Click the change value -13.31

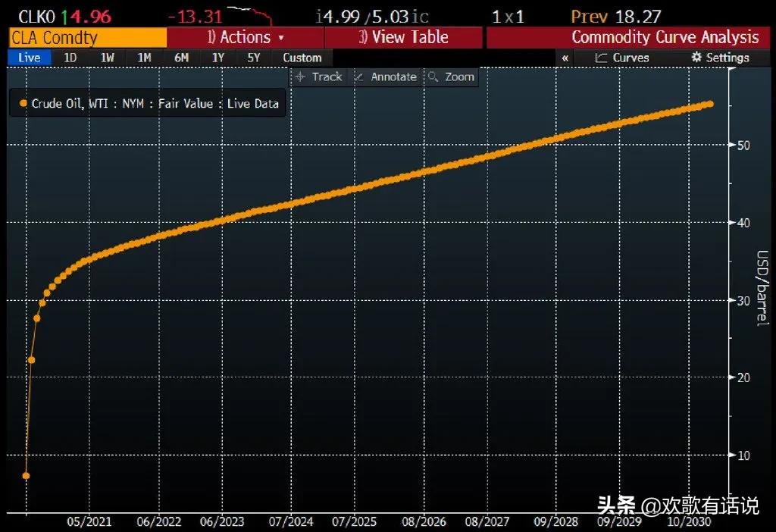click(195, 17)
